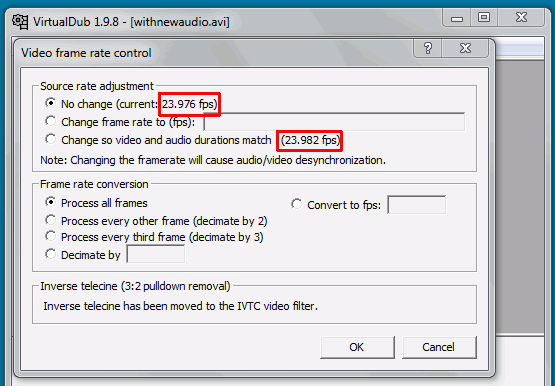Dismiss dialog with the Cancel button
The width and height of the screenshot is (555, 386).
pyautogui.click(x=439, y=347)
